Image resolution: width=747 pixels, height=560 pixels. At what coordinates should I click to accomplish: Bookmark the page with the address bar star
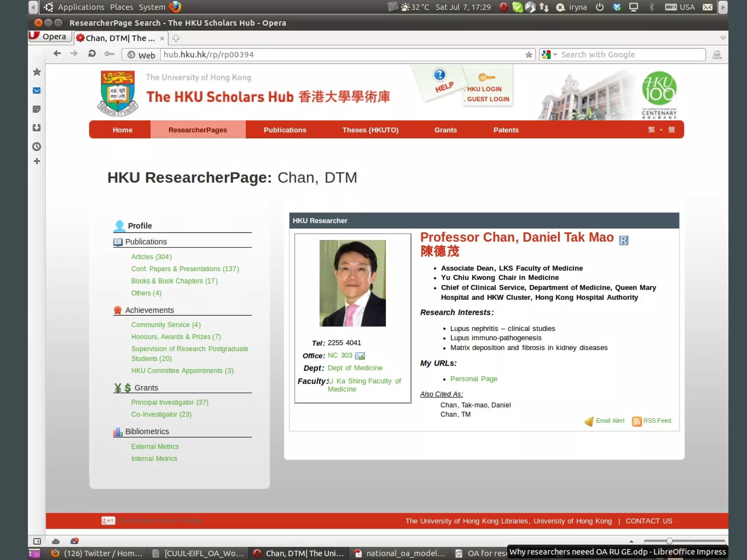point(529,55)
